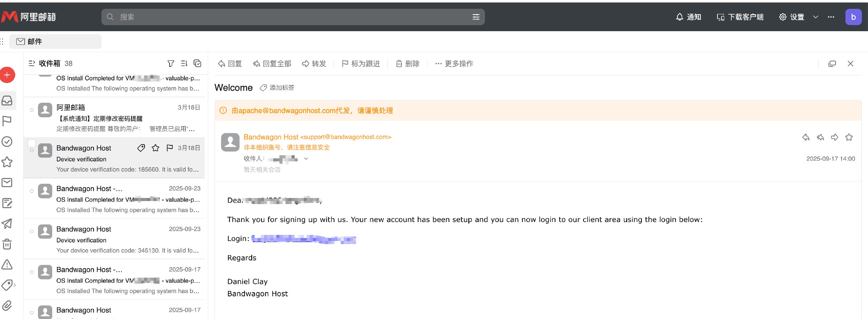Focus the 搜索 search field
868x319 pixels.
tap(293, 17)
